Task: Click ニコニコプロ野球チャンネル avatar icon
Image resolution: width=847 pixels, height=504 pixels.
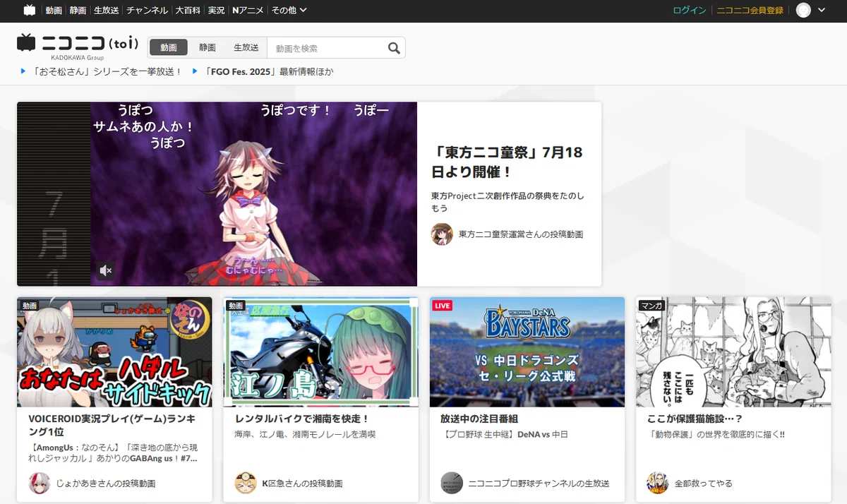Action: [x=452, y=484]
